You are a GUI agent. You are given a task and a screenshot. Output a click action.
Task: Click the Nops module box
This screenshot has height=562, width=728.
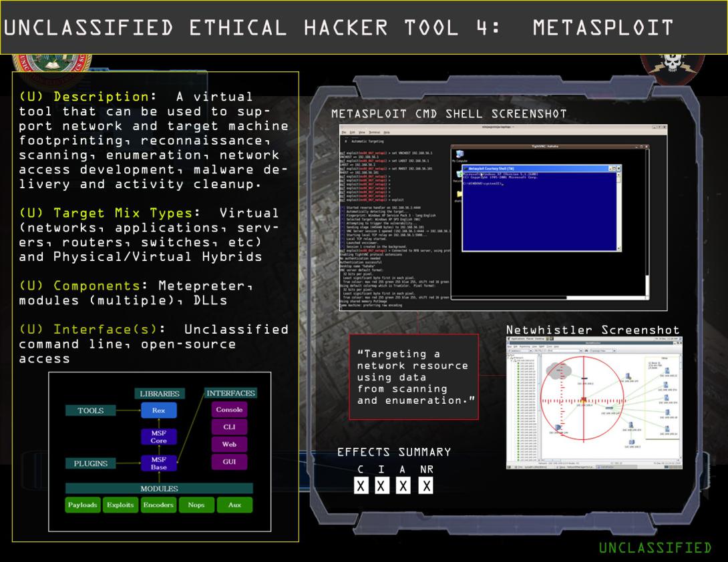(196, 505)
